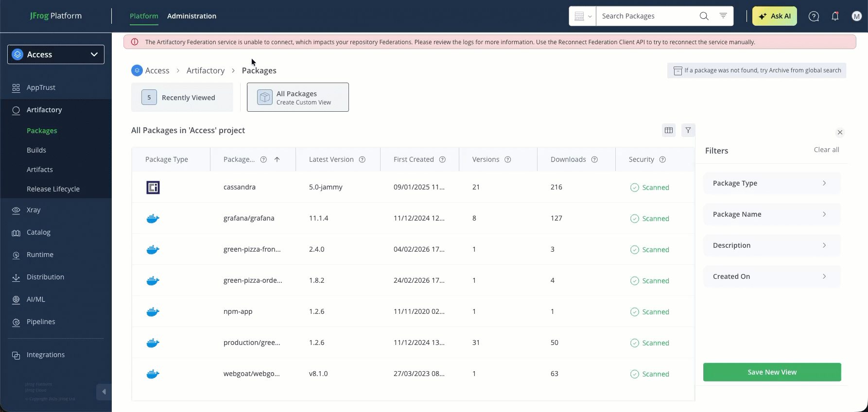Click the search magnifier icon
The image size is (868, 412).
pos(704,16)
